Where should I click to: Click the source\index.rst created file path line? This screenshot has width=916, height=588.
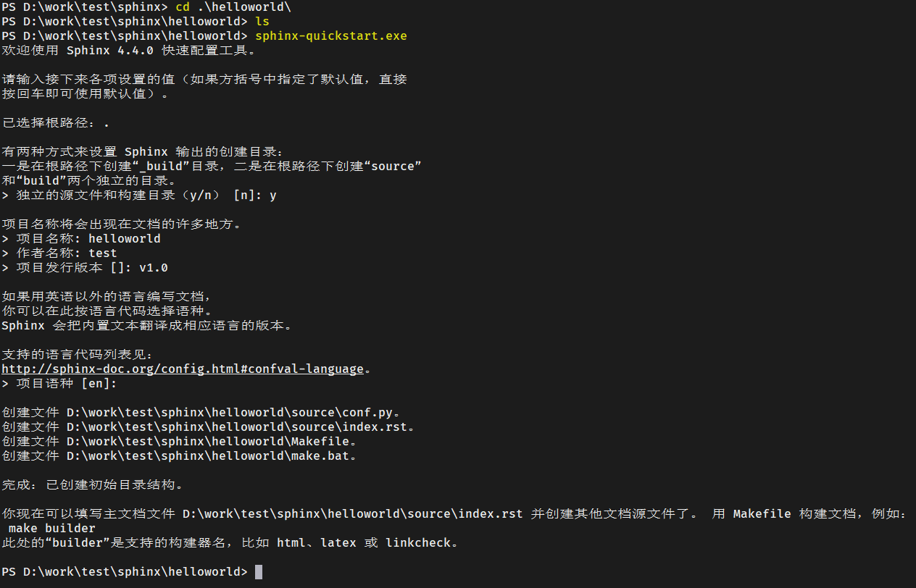tap(208, 427)
